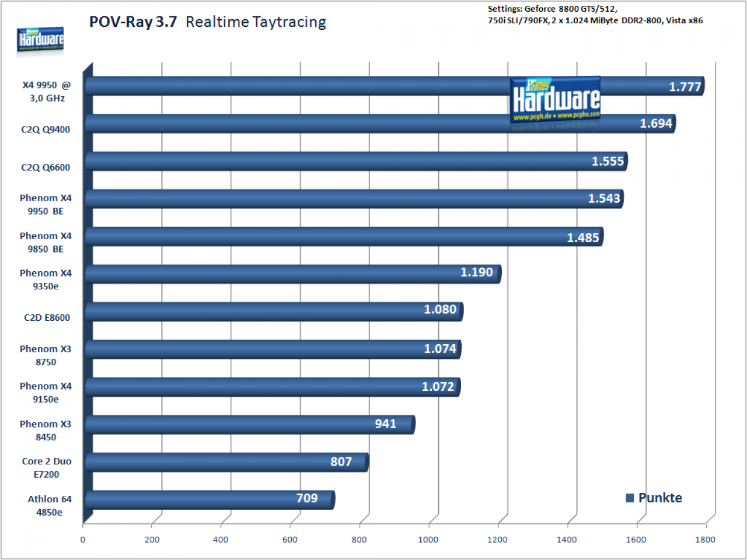The height and width of the screenshot is (560, 747).
Task: Click the '1200' x-axis tick label
Action: click(x=497, y=540)
